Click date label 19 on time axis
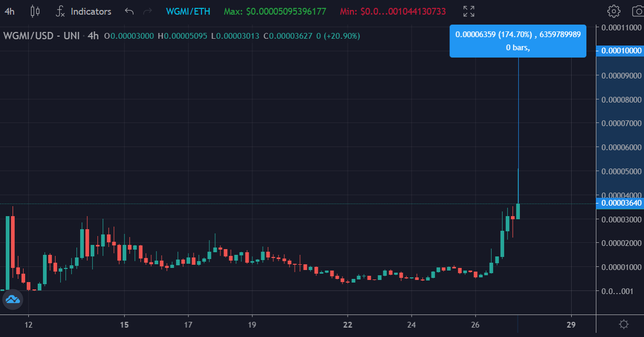Image resolution: width=644 pixels, height=337 pixels. coord(252,325)
